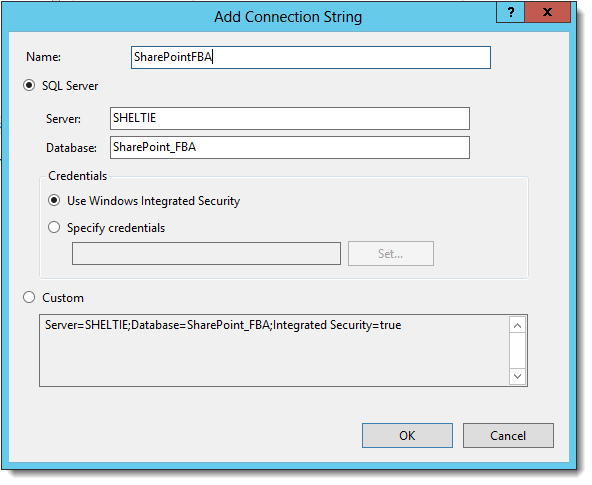The image size is (592, 485).
Task: Click the SQL Server label text
Action: click(x=70, y=86)
